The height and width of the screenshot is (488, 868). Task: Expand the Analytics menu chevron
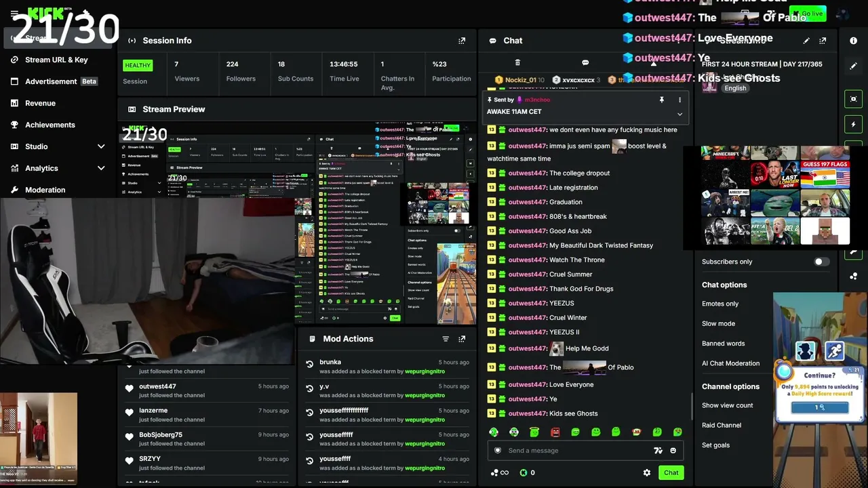[x=101, y=168]
